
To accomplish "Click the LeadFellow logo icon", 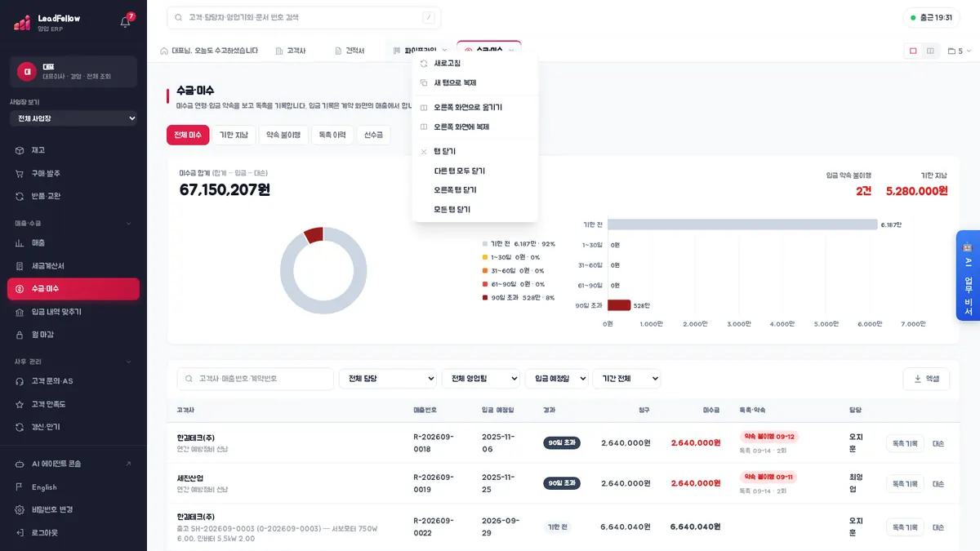I will coord(22,22).
